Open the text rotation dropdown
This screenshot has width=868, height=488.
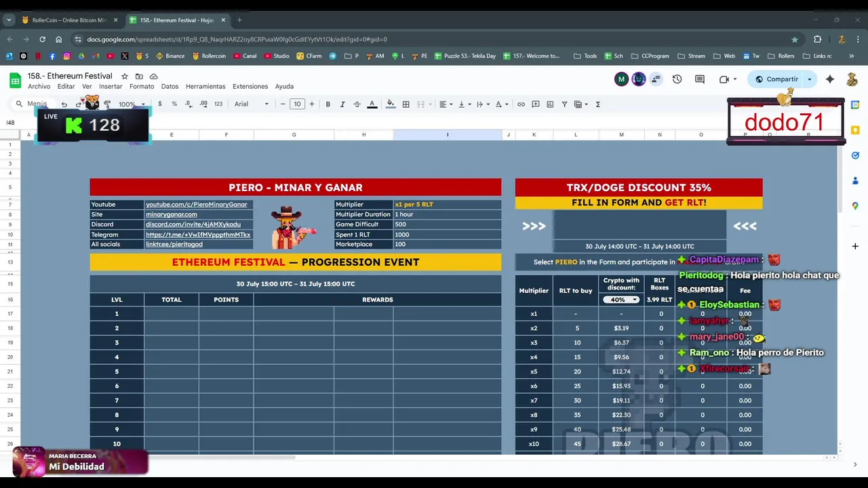(501, 104)
